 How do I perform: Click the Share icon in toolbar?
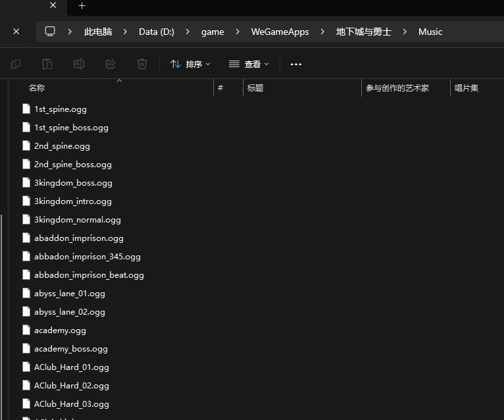pos(111,64)
